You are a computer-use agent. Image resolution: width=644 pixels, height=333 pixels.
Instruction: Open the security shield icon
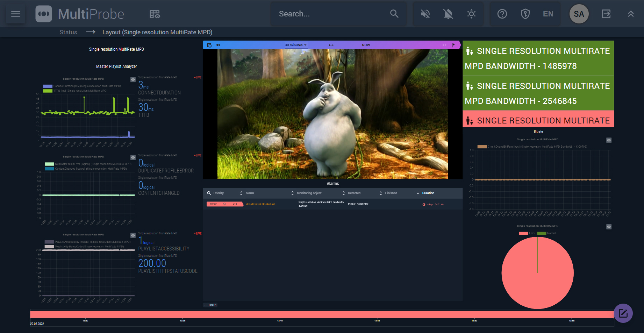click(x=525, y=14)
